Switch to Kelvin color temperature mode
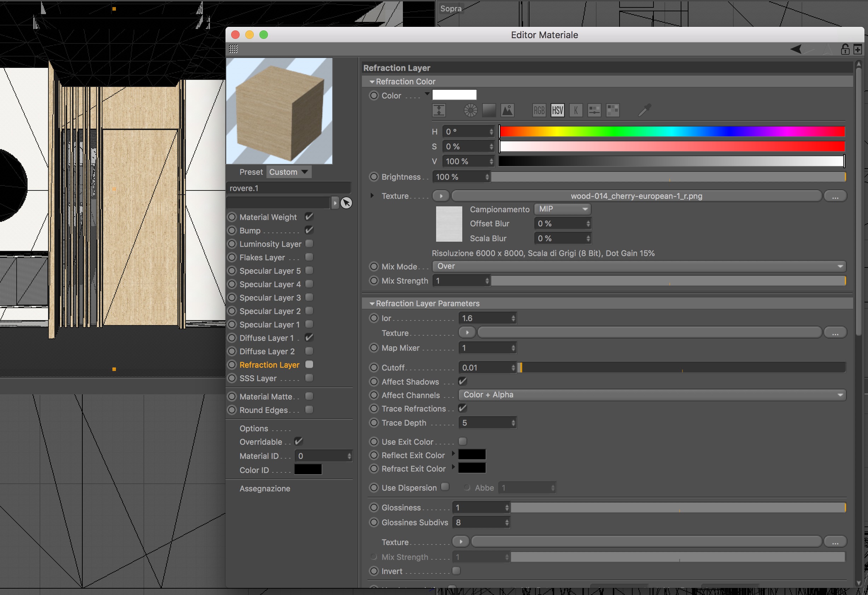 click(x=576, y=110)
